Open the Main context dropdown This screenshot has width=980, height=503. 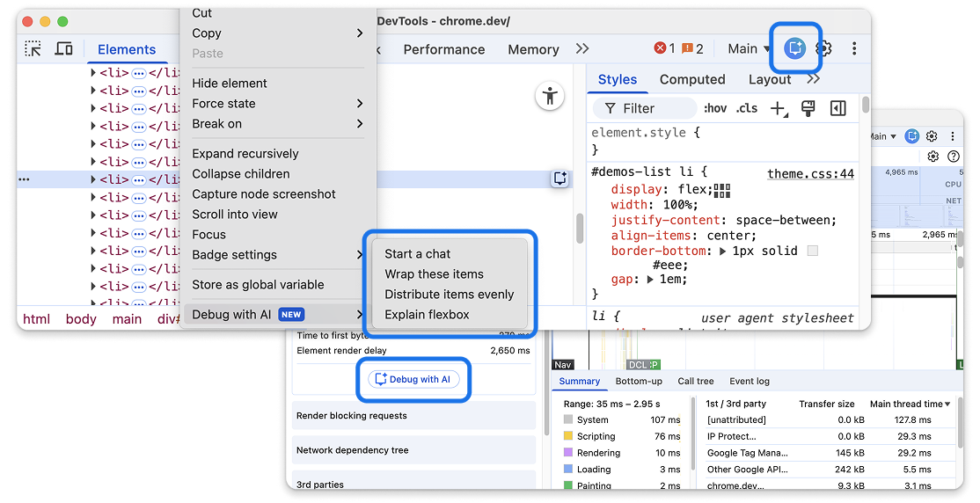click(750, 49)
